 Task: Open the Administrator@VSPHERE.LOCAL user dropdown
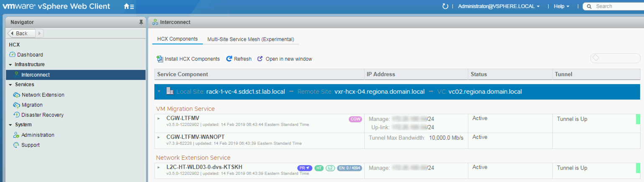498,6
